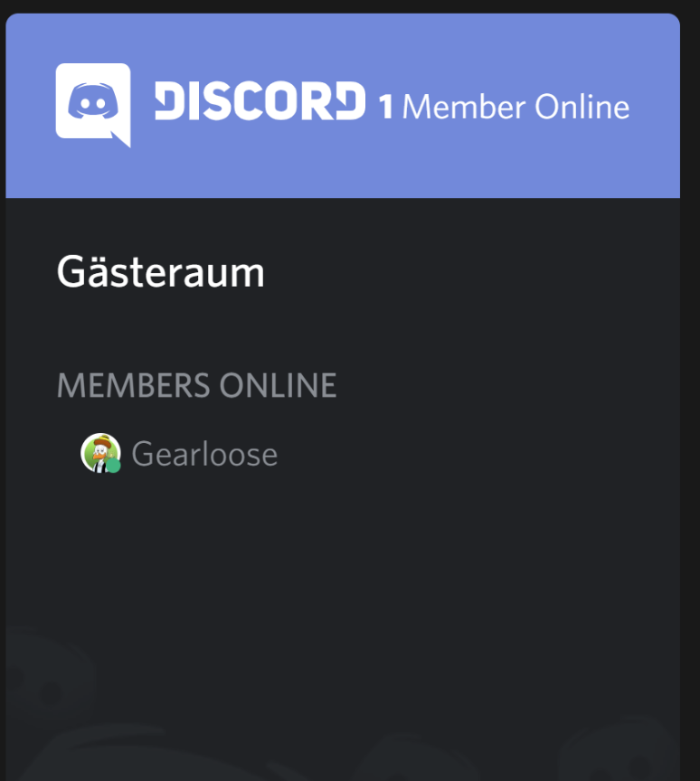
Task: Click empty dark area beneath Gearloose
Action: coord(343,548)
